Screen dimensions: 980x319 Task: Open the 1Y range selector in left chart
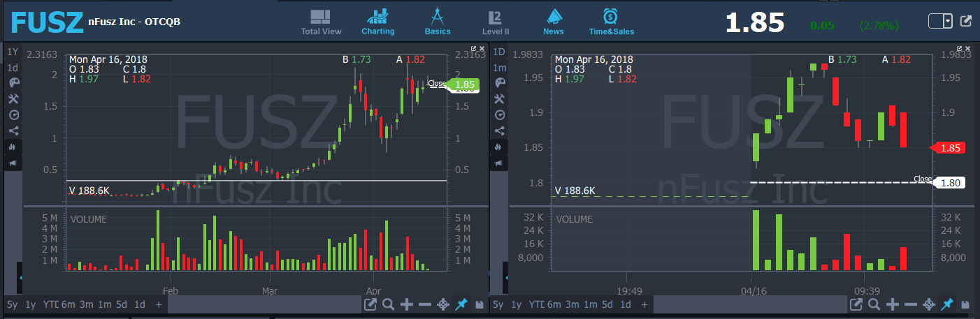[13, 52]
